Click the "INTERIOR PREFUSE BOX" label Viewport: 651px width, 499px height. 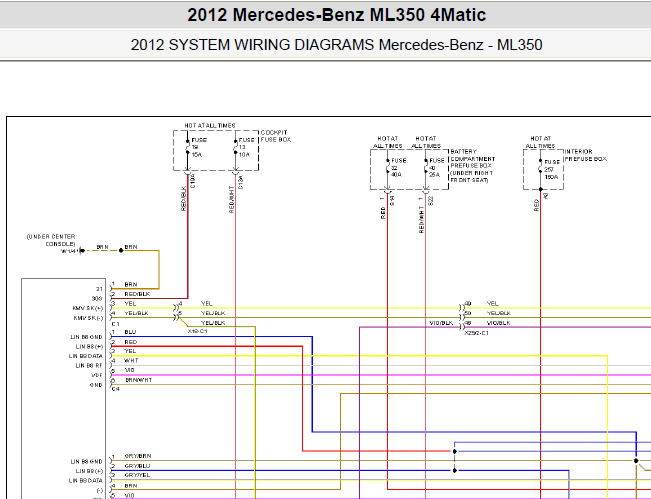(x=585, y=155)
